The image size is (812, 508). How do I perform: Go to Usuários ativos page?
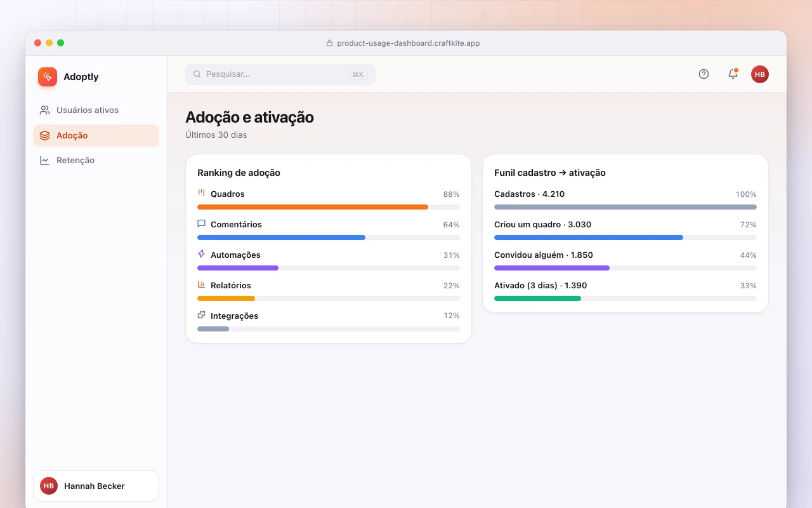pos(96,110)
